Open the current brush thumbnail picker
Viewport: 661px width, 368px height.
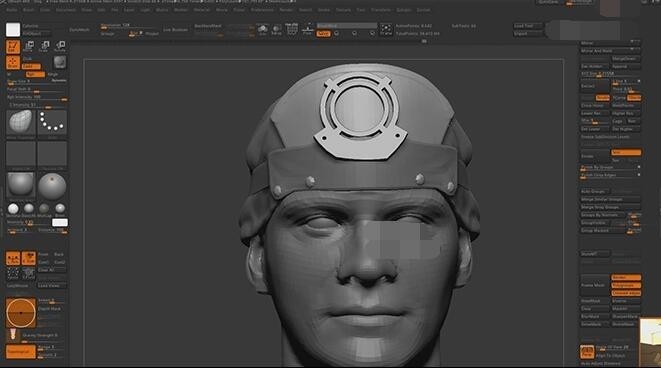click(x=21, y=122)
